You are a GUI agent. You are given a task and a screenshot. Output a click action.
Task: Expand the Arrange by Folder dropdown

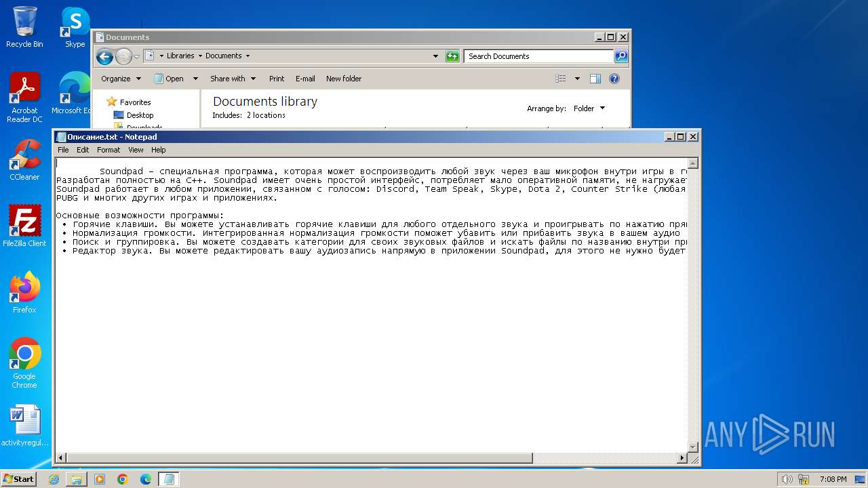[589, 108]
